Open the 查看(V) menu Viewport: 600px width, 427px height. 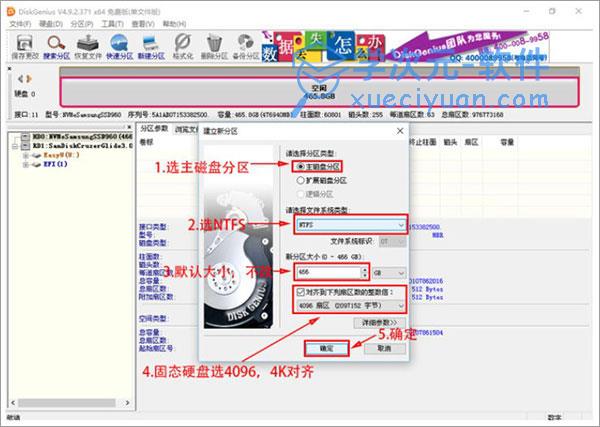coord(143,24)
